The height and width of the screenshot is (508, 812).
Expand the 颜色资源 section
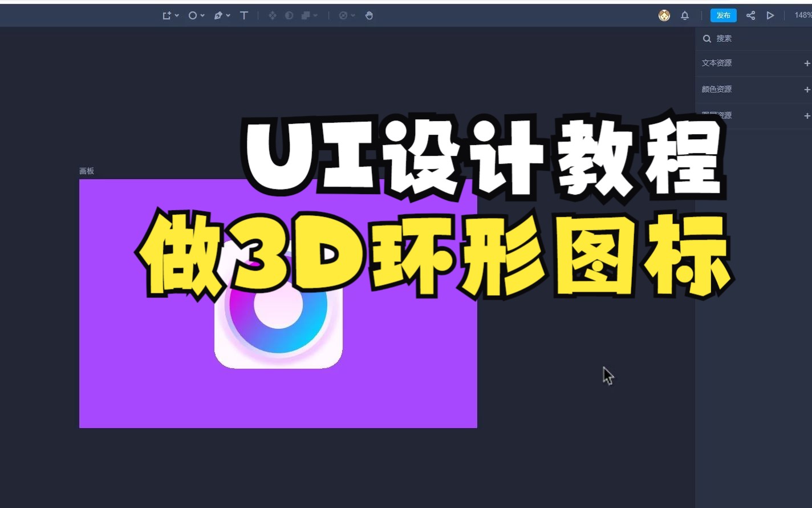807,89
